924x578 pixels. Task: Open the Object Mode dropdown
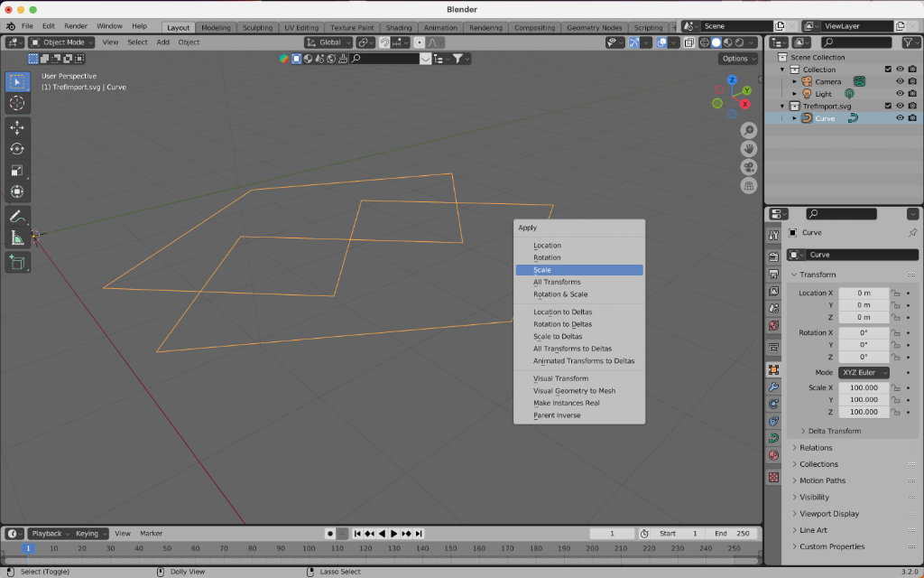pyautogui.click(x=63, y=42)
